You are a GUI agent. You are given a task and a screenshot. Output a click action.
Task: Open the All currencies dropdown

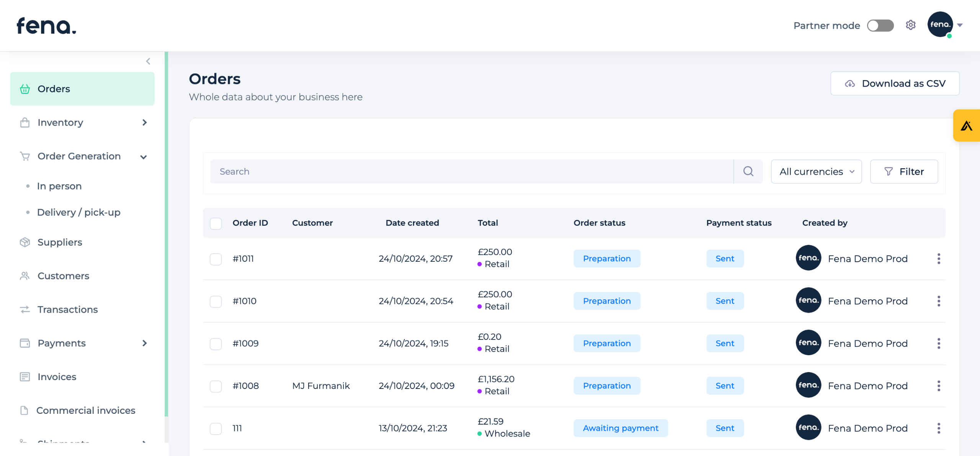point(816,171)
